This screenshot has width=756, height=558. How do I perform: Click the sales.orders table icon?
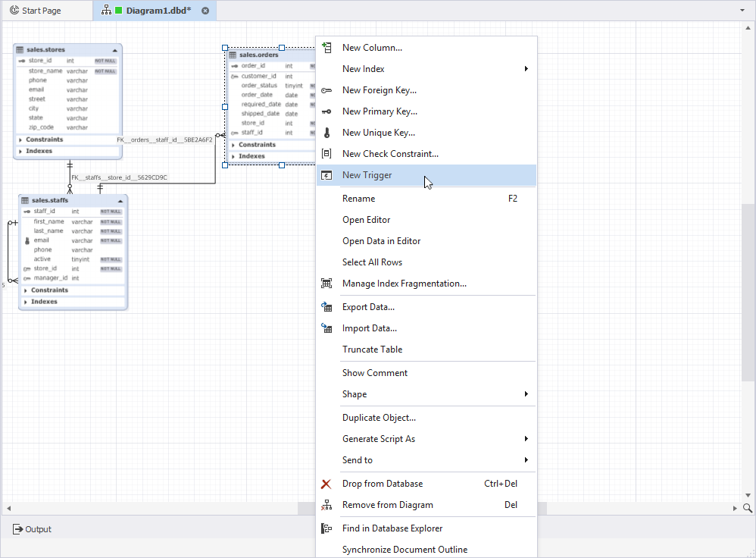[233, 55]
